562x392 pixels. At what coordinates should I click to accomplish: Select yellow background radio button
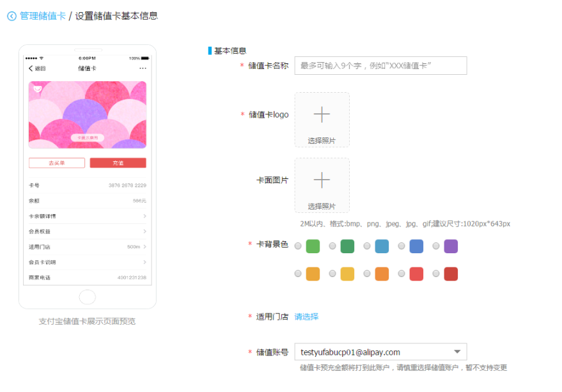(332, 274)
